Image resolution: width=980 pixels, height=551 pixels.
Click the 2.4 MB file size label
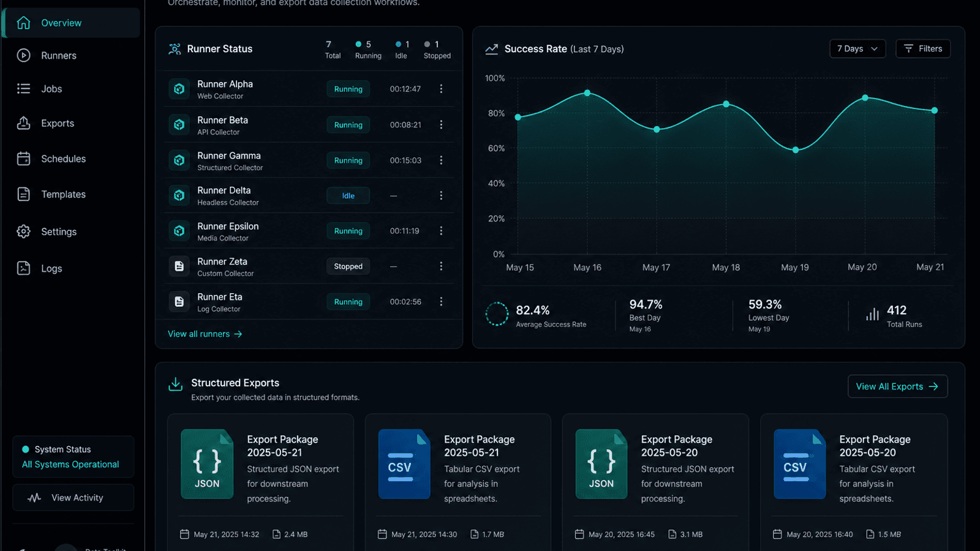coord(296,534)
